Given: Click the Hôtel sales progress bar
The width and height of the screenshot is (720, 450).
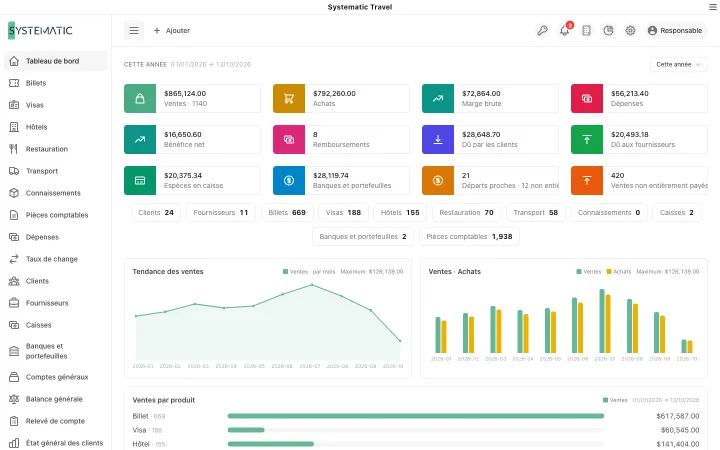Looking at the screenshot, I should (x=416, y=444).
